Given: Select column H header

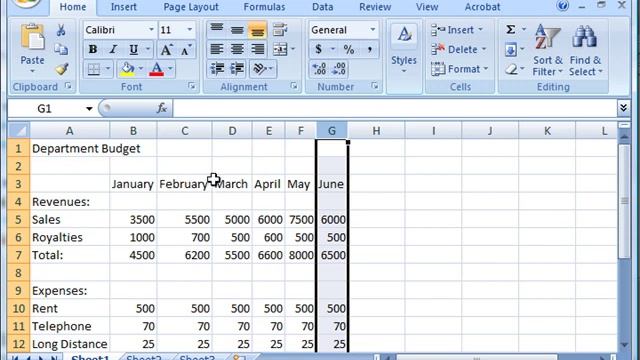Looking at the screenshot, I should 376,131.
